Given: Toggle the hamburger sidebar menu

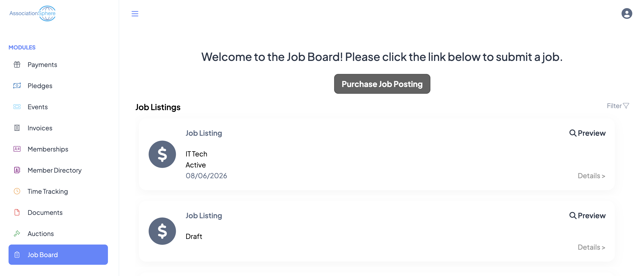Looking at the screenshot, I should tap(135, 13).
